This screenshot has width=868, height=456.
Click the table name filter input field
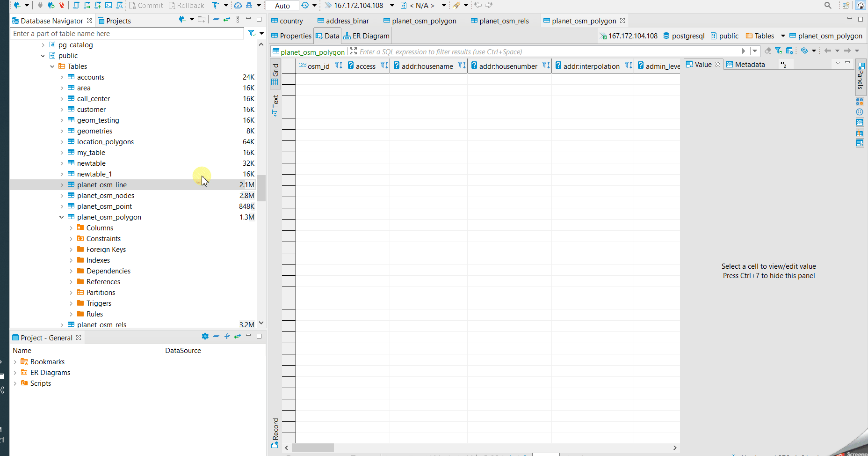coord(127,33)
